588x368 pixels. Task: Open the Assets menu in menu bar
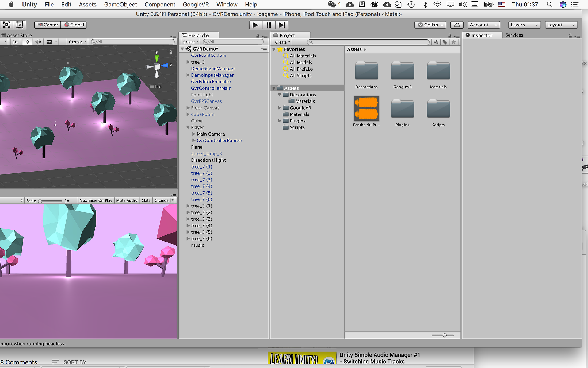coord(87,5)
